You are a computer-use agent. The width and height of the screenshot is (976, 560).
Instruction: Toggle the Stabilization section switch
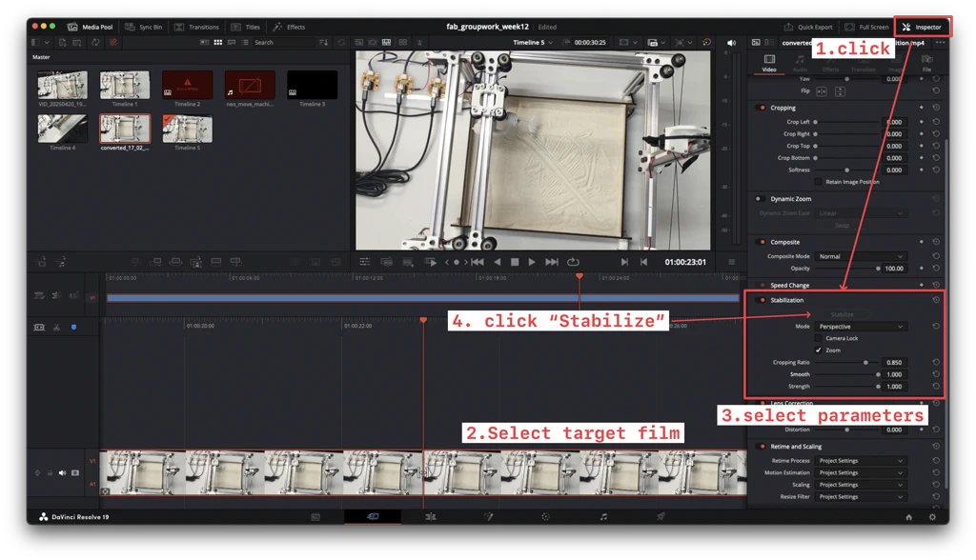pyautogui.click(x=761, y=300)
